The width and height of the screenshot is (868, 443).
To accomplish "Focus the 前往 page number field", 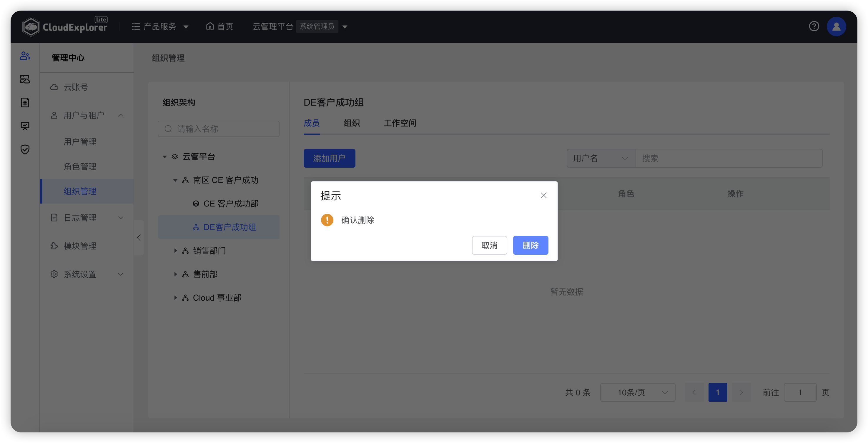I will 800,392.
